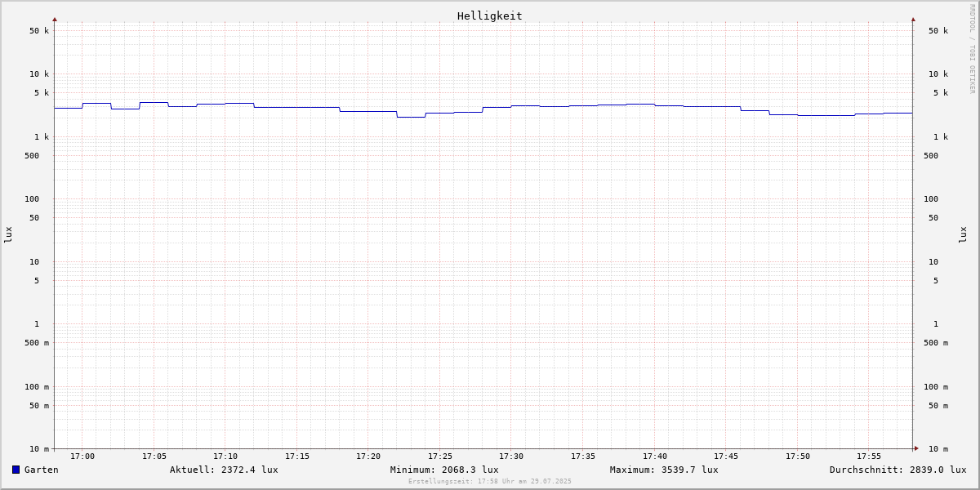The width and height of the screenshot is (980, 490).
Task: Click the 17:50 time axis label
Action: pyautogui.click(x=798, y=457)
